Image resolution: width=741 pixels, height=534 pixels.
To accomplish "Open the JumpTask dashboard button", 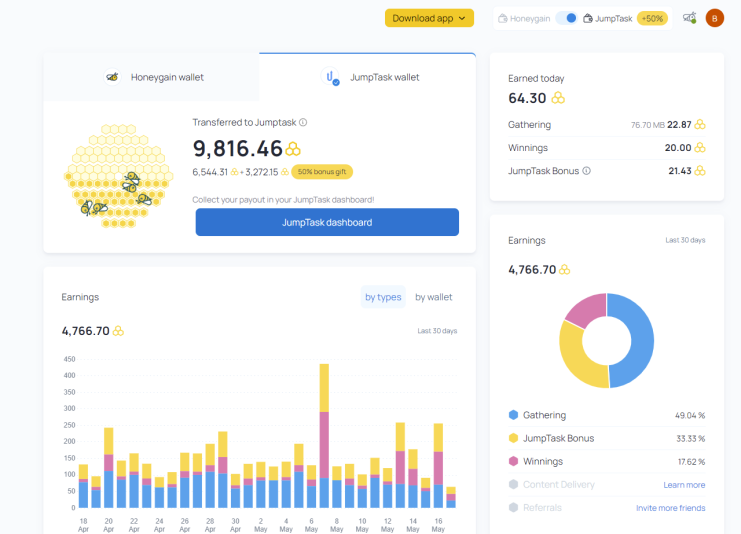I will pos(327,222).
